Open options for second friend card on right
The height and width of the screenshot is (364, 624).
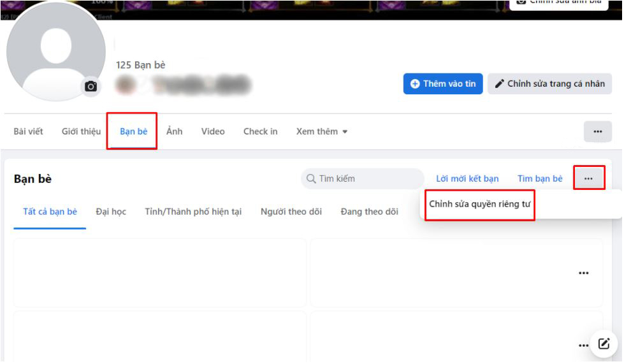[x=583, y=345]
